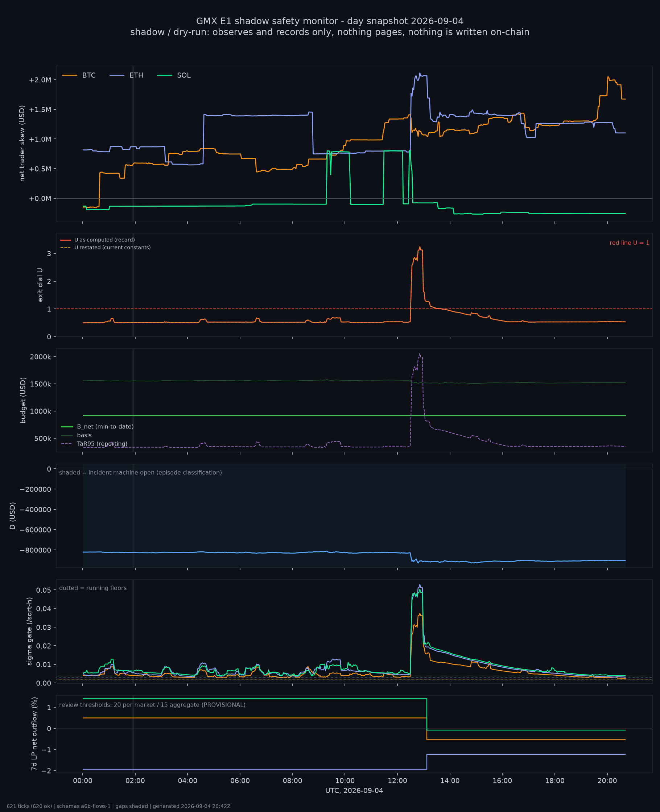Click the 'net trader skew (USD)' axis label
Image resolution: width=660 pixels, height=812 pixels.
pos(22,143)
